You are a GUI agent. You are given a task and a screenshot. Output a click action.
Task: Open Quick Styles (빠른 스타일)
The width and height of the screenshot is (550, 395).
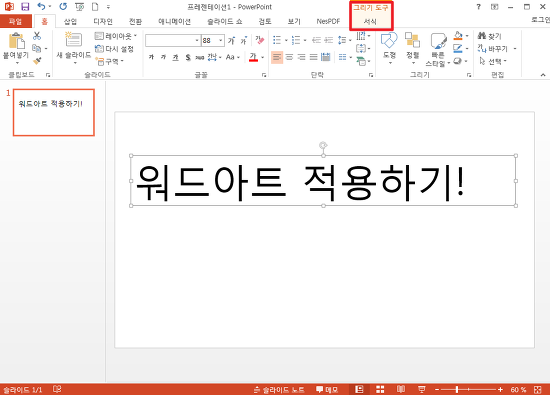[x=437, y=50]
